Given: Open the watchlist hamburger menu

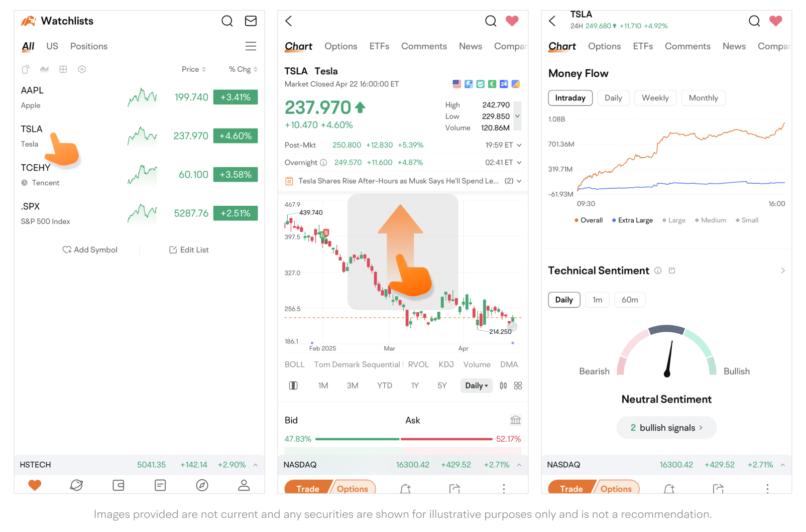Looking at the screenshot, I should 251,46.
